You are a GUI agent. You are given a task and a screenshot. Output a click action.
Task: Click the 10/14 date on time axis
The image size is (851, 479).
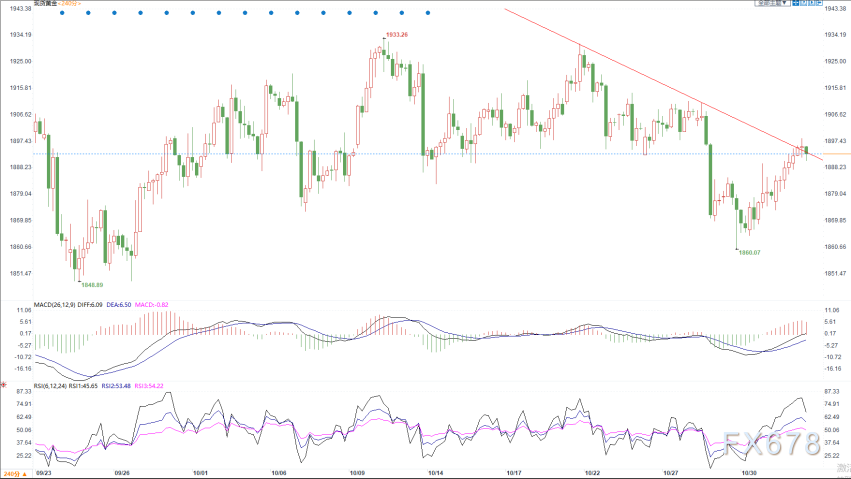436,473
